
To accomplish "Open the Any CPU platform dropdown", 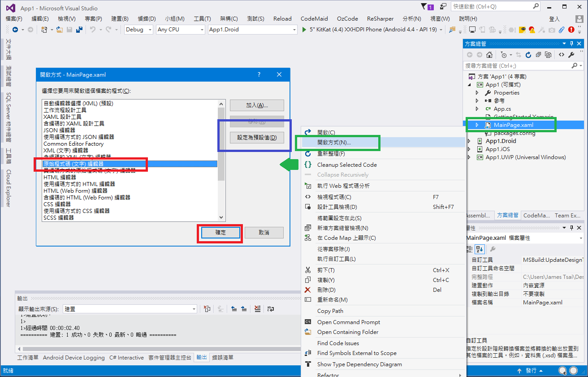I will click(181, 30).
